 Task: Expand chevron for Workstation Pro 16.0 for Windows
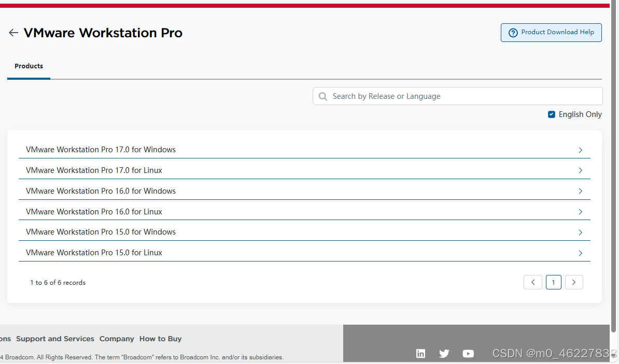pos(580,191)
